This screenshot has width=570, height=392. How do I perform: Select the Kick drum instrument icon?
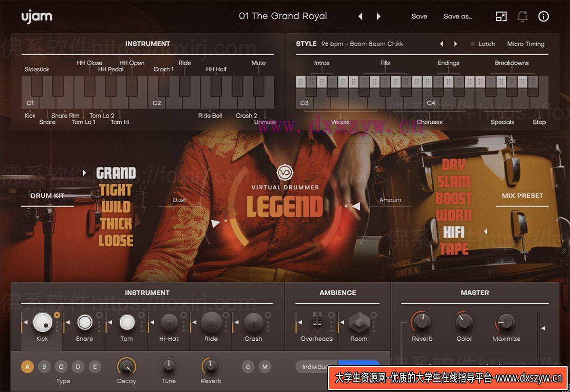42,322
